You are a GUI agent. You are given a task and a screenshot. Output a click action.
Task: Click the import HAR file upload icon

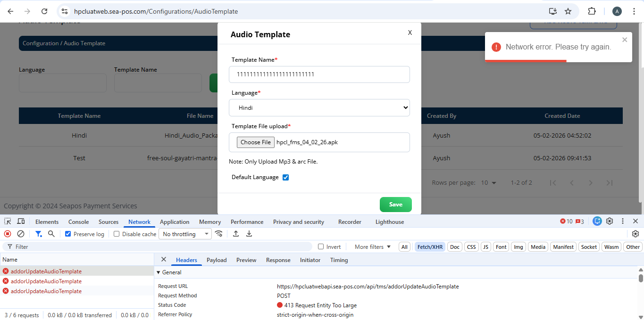point(236,234)
